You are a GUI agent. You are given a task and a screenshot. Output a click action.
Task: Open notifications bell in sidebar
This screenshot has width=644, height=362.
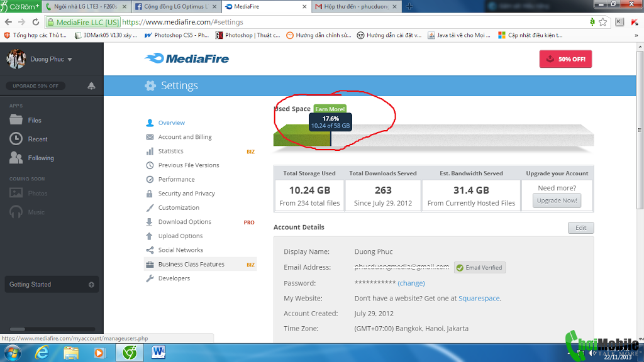pyautogui.click(x=91, y=85)
